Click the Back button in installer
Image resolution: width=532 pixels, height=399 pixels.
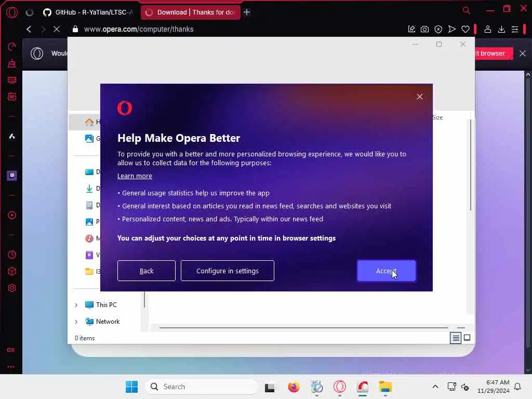click(146, 271)
